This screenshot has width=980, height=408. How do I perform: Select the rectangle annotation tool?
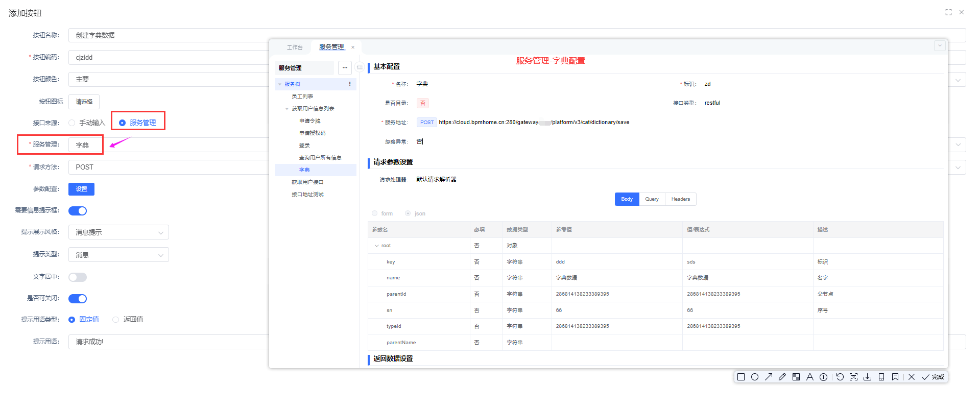pyautogui.click(x=741, y=377)
